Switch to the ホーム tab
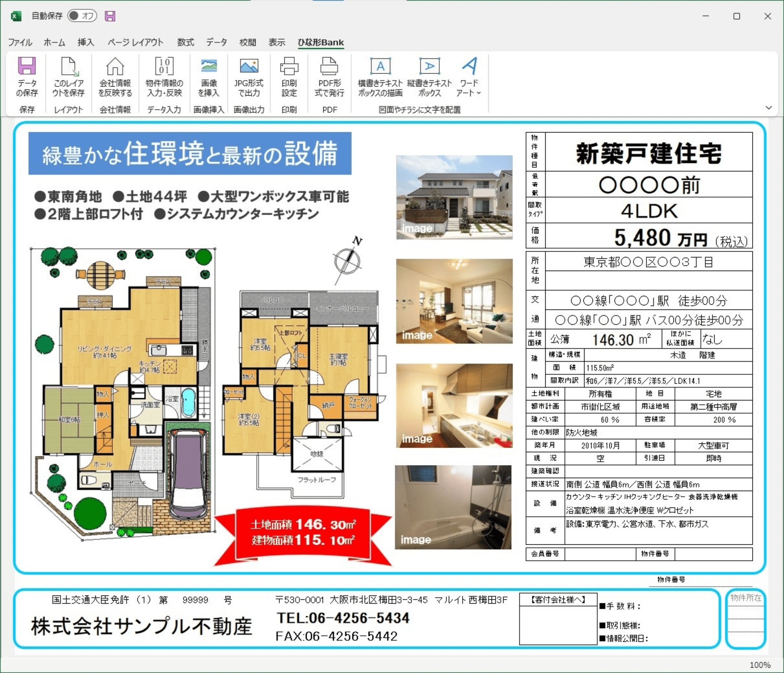 (x=54, y=42)
